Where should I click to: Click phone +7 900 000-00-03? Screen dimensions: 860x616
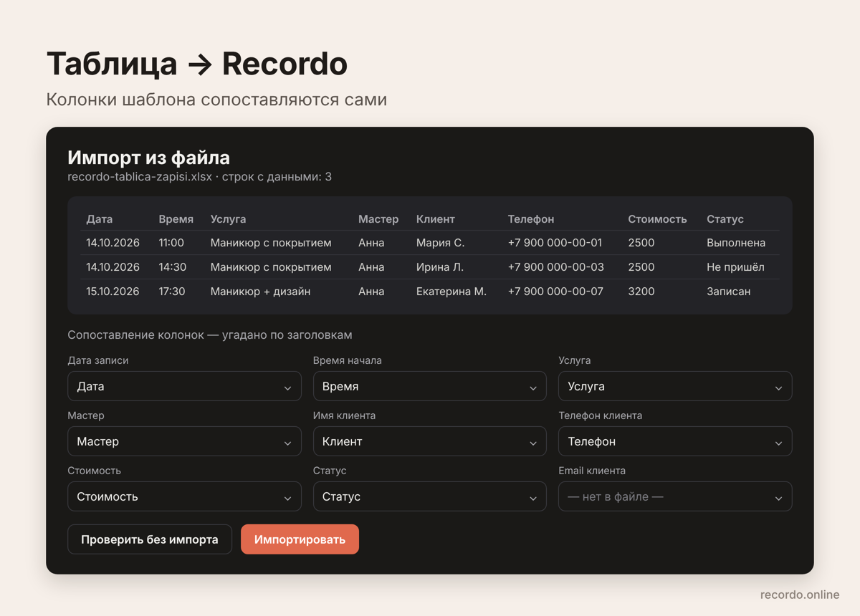click(x=556, y=267)
